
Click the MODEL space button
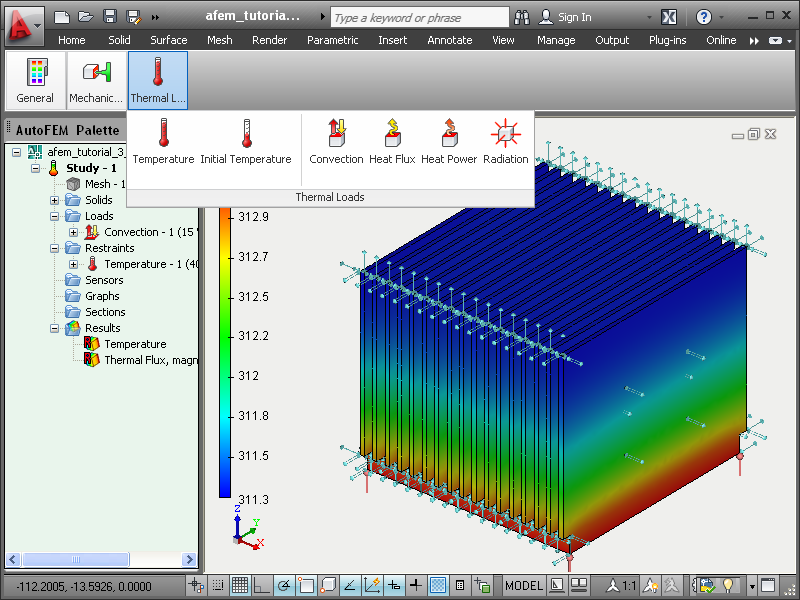click(x=523, y=585)
